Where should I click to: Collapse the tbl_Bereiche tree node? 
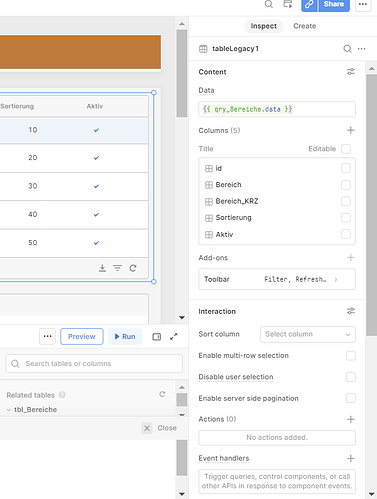(x=9, y=410)
